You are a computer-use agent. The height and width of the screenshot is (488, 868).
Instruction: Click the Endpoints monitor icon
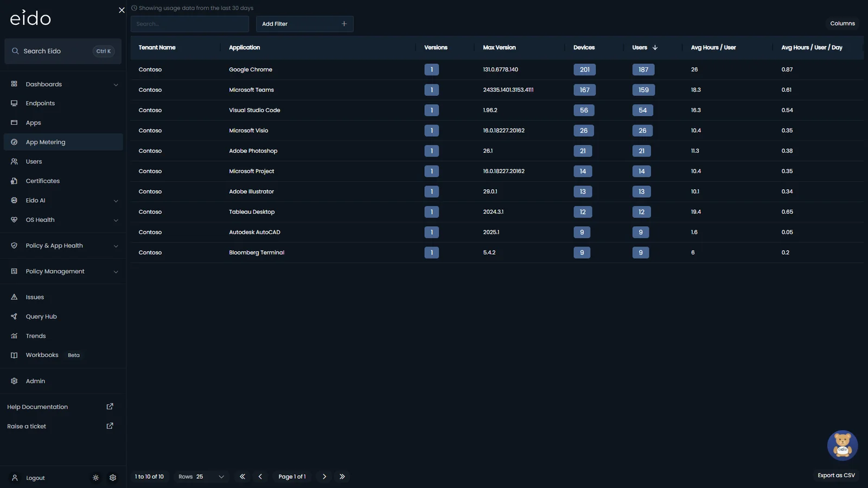pos(14,103)
